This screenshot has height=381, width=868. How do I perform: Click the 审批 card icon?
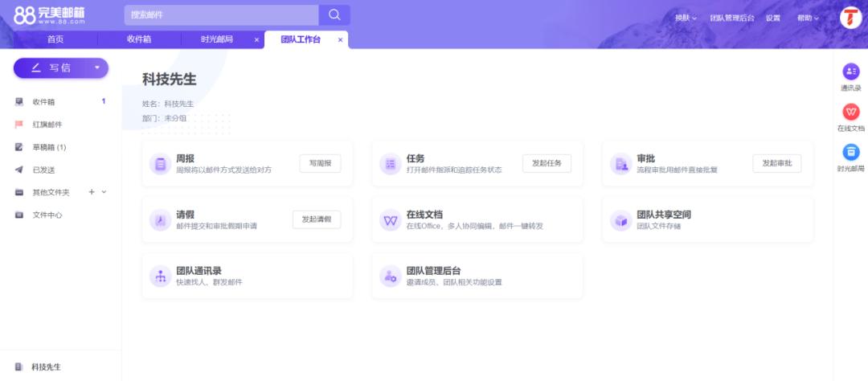[x=621, y=164]
